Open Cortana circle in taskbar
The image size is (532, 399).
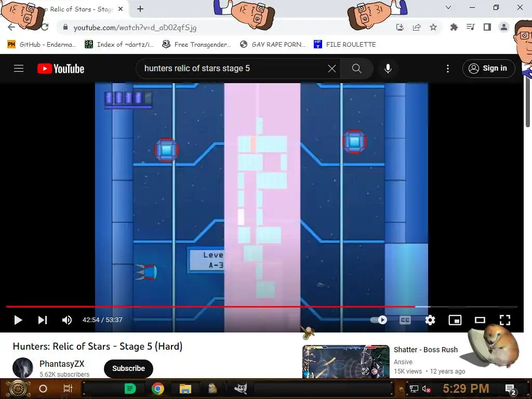click(x=43, y=389)
